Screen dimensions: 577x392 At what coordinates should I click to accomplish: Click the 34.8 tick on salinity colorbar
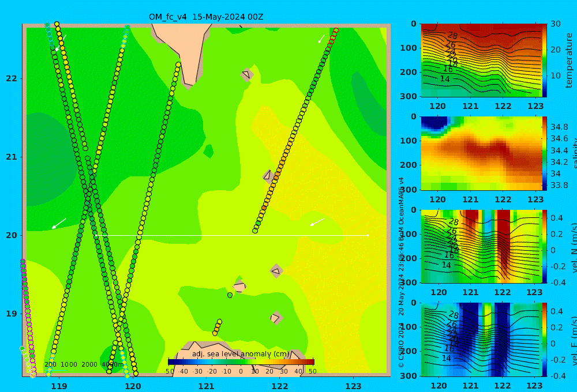[x=559, y=127]
